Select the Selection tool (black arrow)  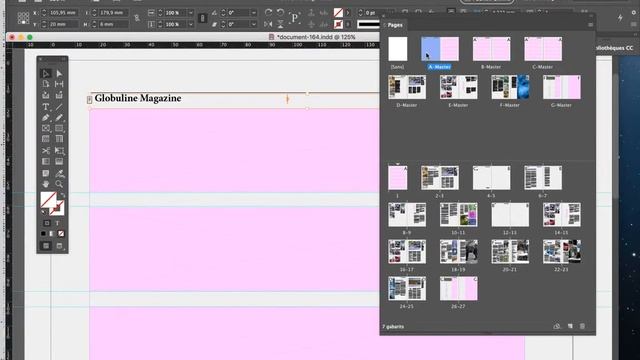coord(46,73)
